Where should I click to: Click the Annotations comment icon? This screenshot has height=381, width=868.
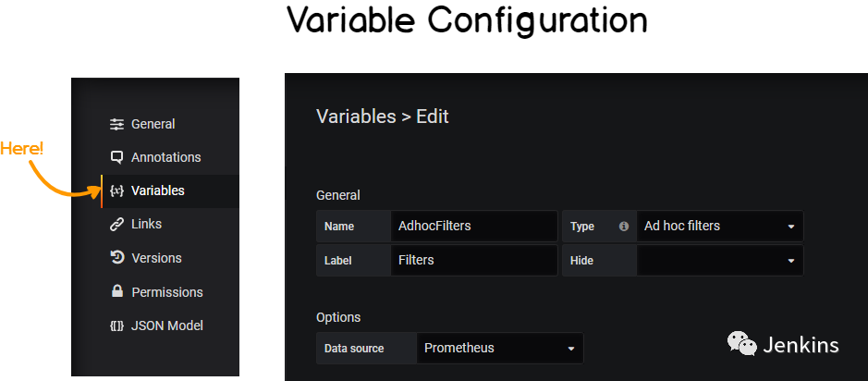116,157
